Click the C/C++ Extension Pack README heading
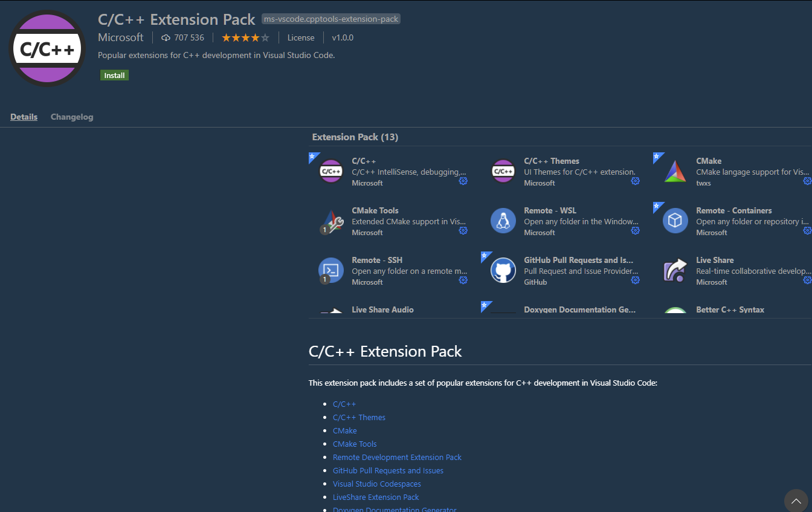Image resolution: width=812 pixels, height=512 pixels. pos(385,351)
